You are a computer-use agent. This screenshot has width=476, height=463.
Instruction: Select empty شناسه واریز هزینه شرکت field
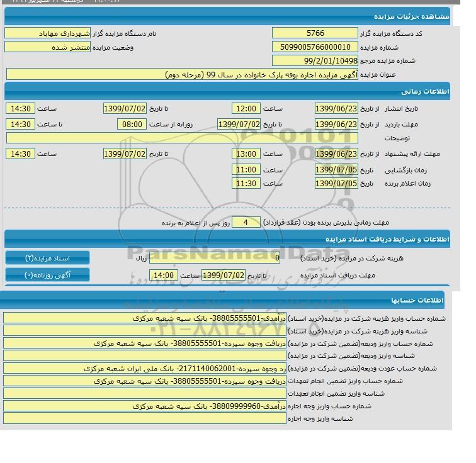pos(145,331)
